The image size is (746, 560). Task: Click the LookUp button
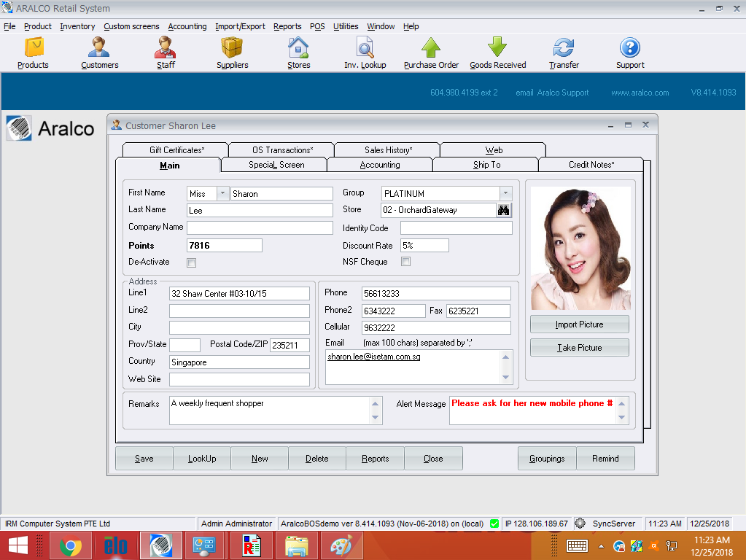point(202,458)
